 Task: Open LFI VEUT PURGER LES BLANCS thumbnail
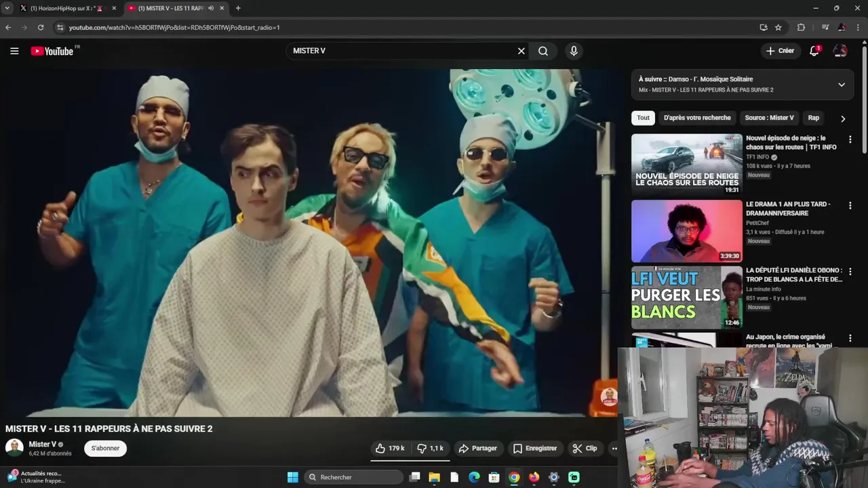687,297
